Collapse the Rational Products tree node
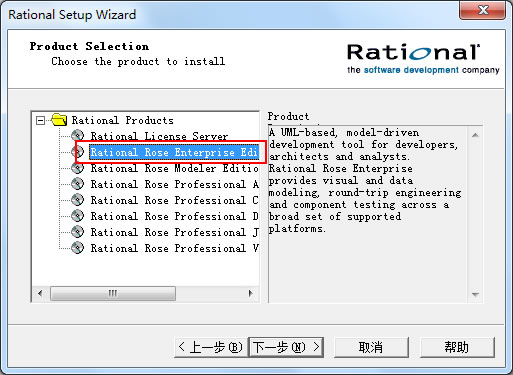This screenshot has height=375, width=513. [x=40, y=120]
